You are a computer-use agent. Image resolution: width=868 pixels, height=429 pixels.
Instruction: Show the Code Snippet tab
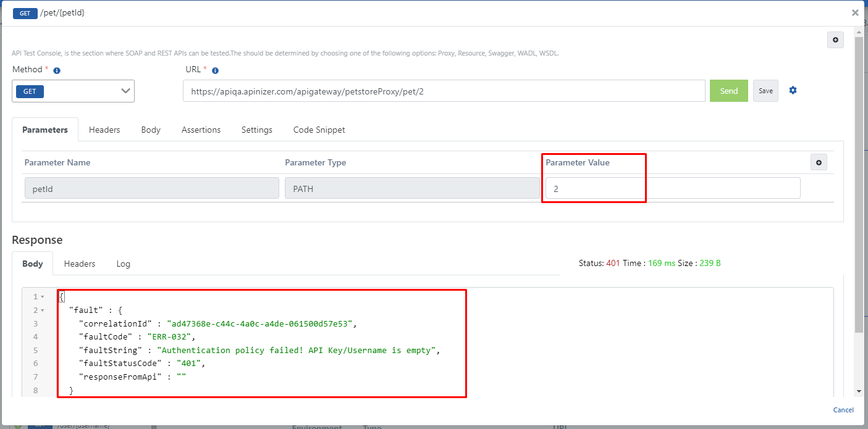click(x=319, y=130)
